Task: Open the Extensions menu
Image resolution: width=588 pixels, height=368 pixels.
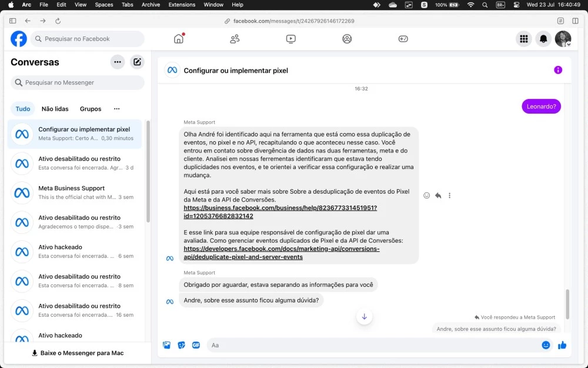Action: coord(182,5)
